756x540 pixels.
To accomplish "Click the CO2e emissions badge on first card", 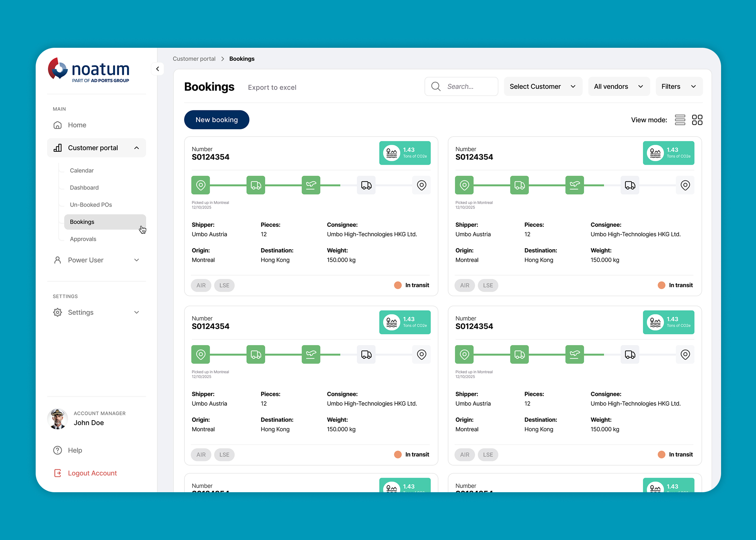I will [405, 153].
